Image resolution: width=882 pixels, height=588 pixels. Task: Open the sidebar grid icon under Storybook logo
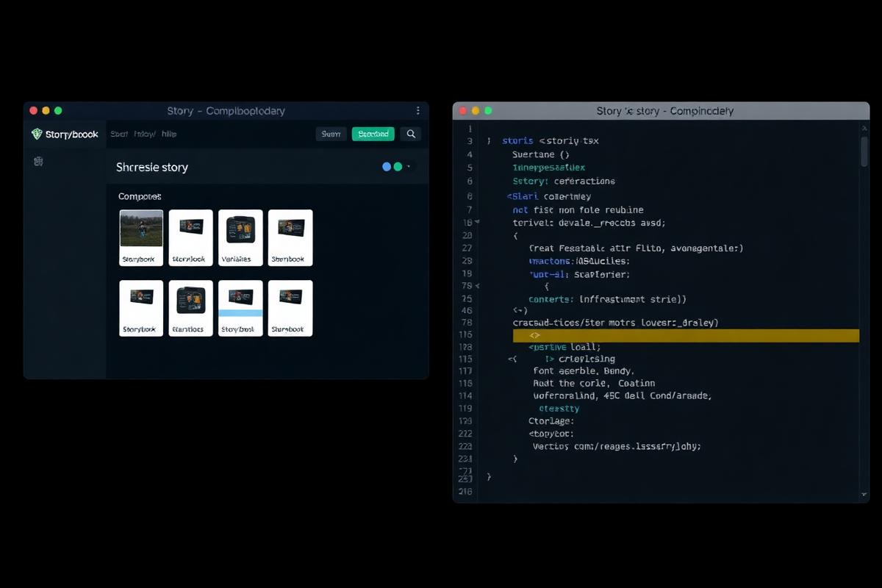[38, 161]
